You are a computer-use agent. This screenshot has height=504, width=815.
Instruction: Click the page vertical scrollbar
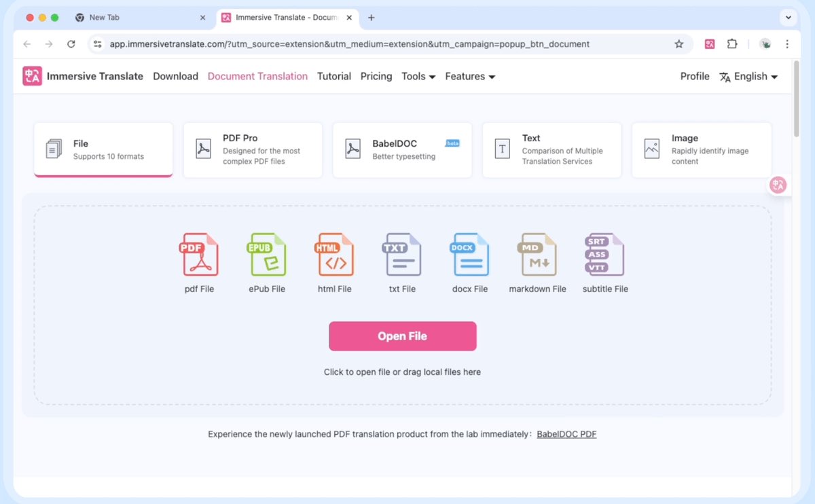point(797,98)
